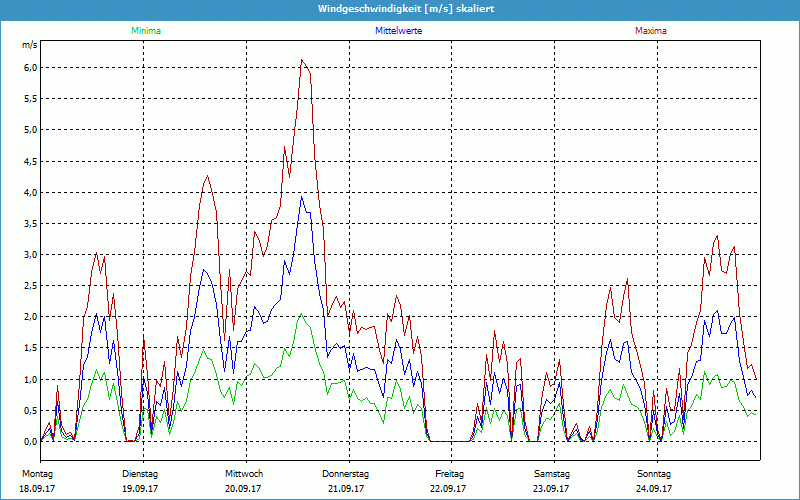Select the Dienstag day label
The height and width of the screenshot is (500, 800).
pyautogui.click(x=140, y=473)
